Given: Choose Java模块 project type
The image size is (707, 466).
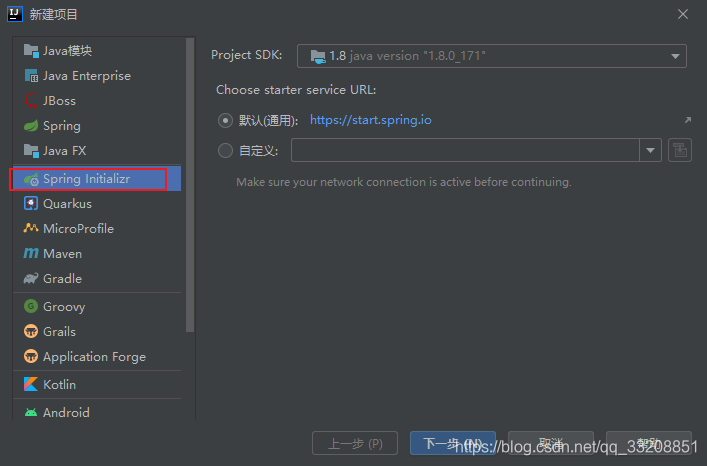Looking at the screenshot, I should click(x=97, y=51).
